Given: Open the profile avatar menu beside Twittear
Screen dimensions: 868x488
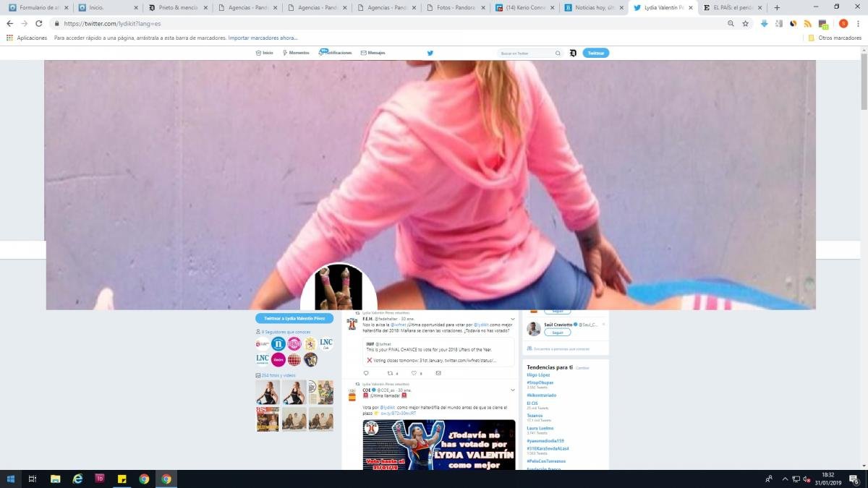Looking at the screenshot, I should click(x=573, y=53).
